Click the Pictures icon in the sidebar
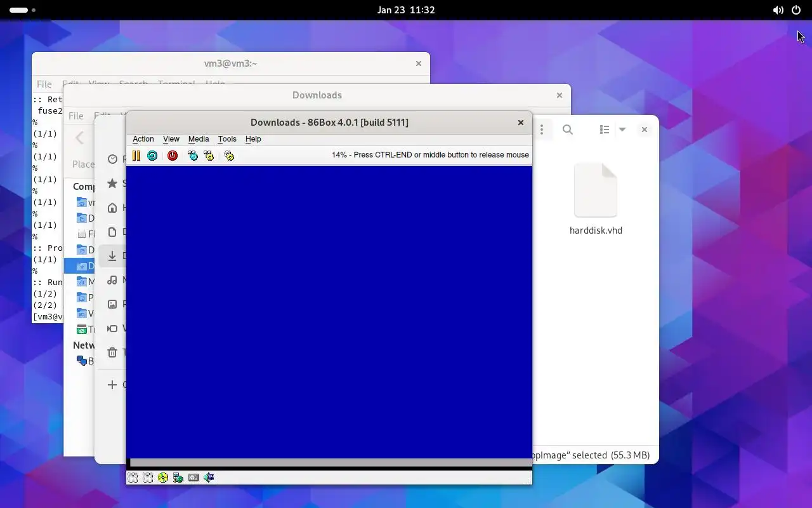The height and width of the screenshot is (508, 812). coord(112,304)
